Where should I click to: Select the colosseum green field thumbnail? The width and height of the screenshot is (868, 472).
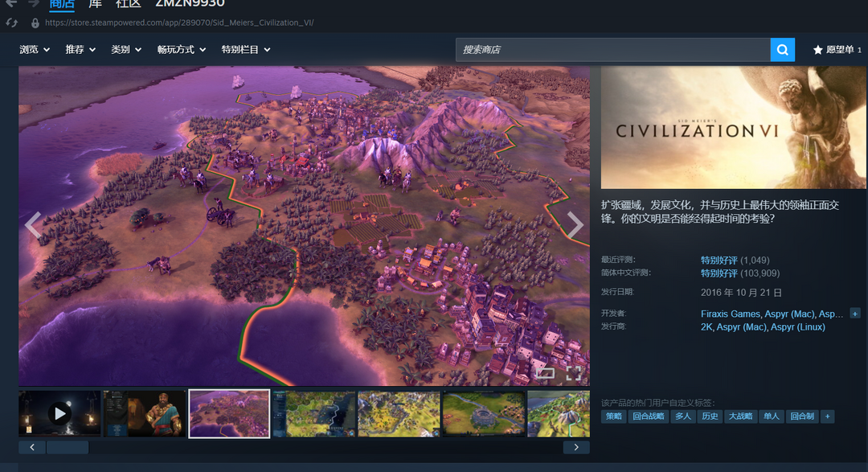click(x=483, y=413)
